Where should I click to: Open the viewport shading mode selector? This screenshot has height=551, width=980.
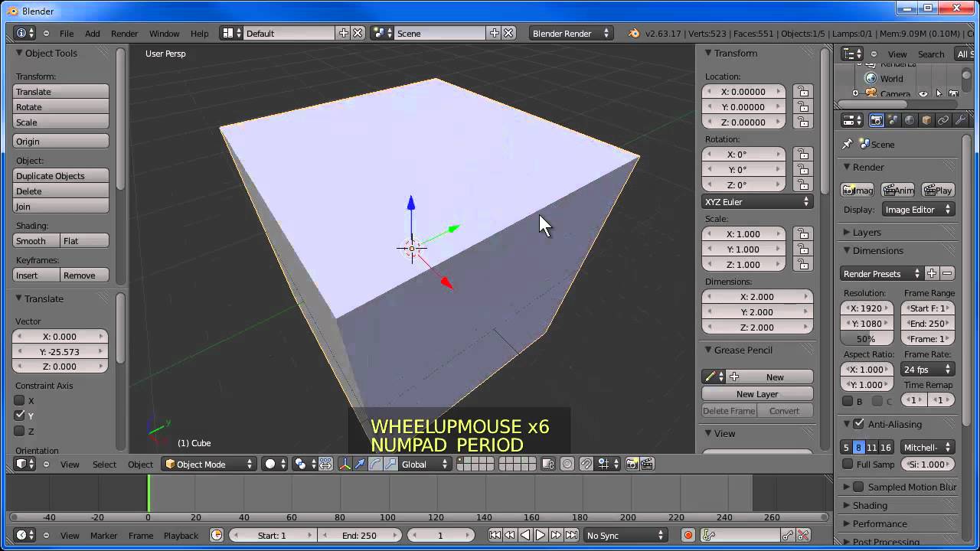click(275, 464)
